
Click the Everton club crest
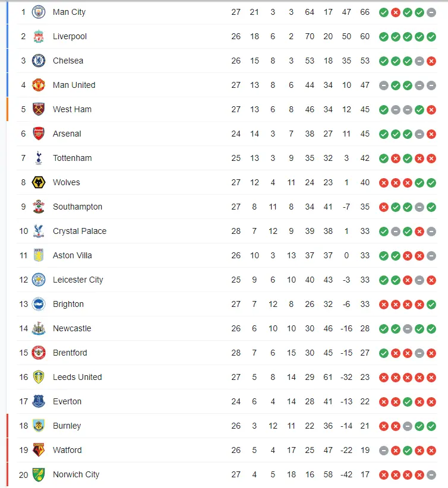39,401
